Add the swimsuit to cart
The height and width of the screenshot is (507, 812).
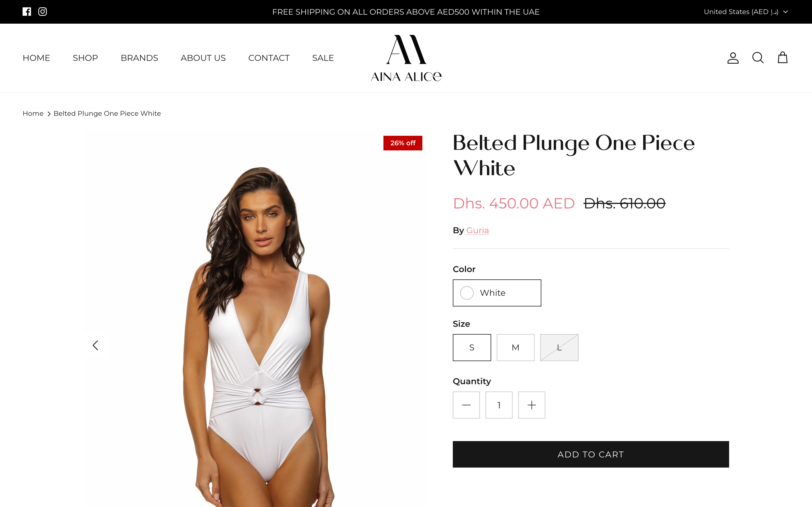(591, 454)
